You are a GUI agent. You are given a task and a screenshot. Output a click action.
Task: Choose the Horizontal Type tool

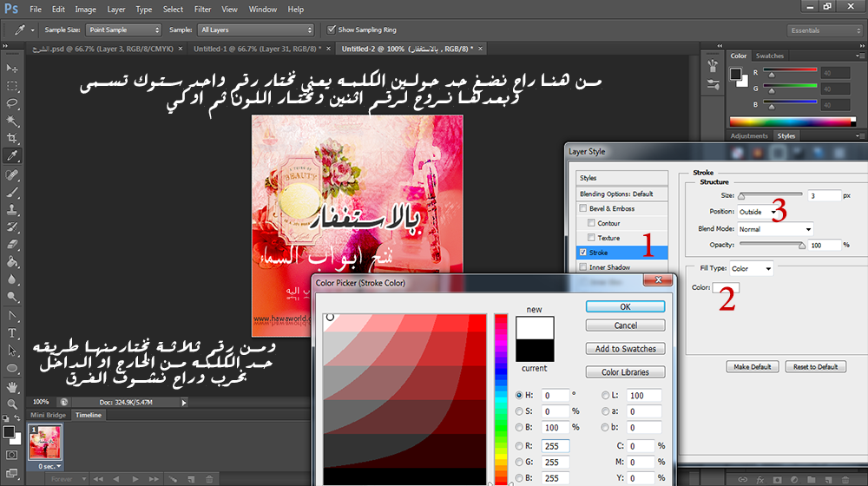tap(12, 332)
